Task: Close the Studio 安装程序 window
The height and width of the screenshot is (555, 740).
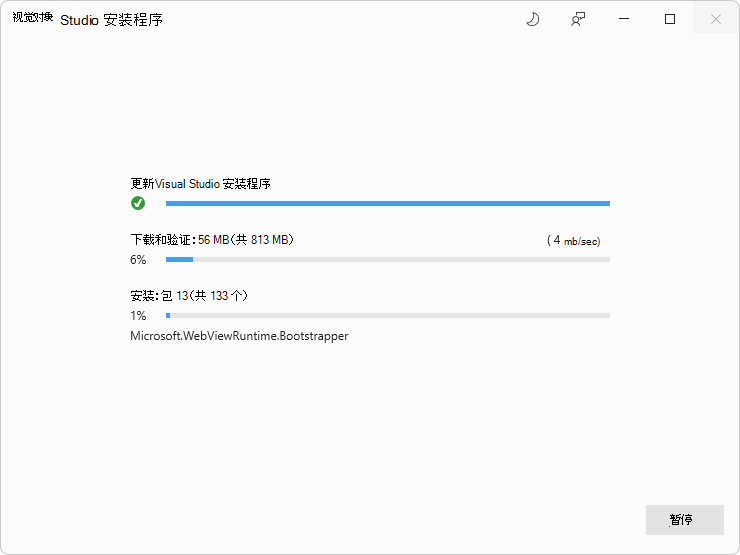Action: point(715,19)
